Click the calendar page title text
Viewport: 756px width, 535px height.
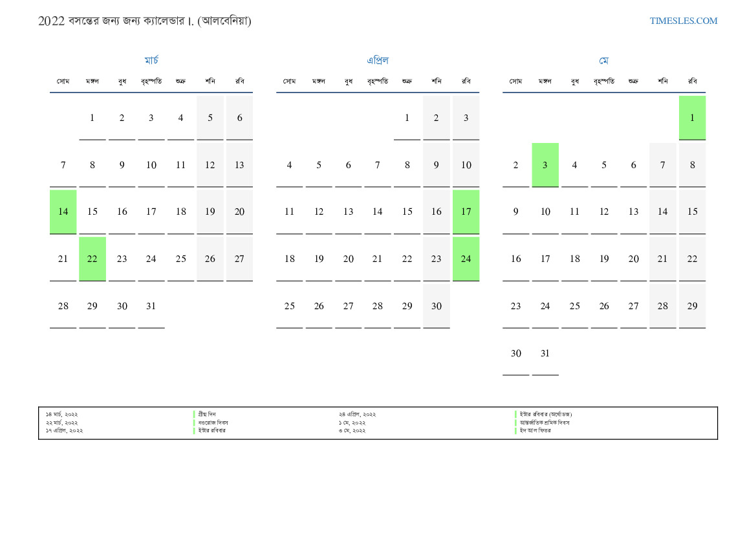[145, 21]
